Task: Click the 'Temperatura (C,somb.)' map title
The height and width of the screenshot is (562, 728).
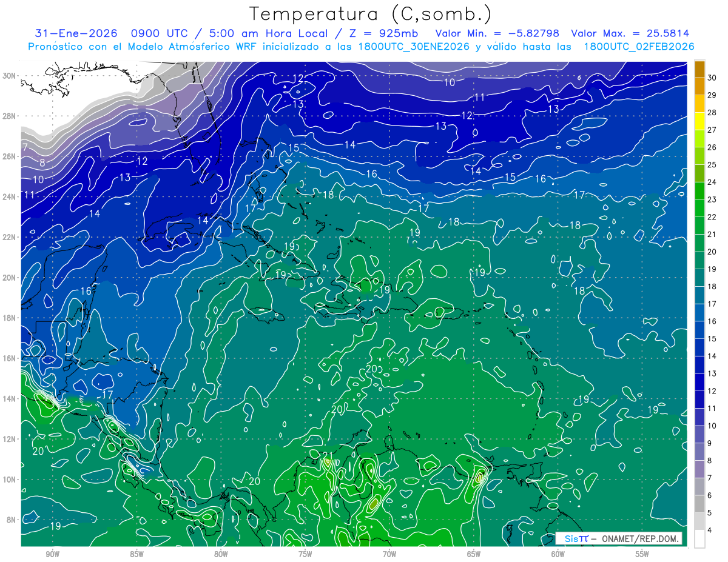Action: (371, 14)
